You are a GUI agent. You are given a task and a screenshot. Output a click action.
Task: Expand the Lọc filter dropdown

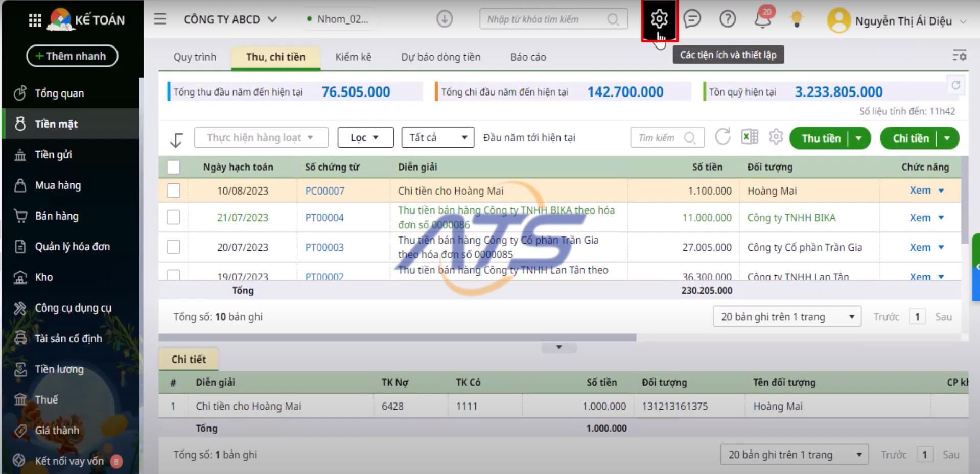click(365, 137)
